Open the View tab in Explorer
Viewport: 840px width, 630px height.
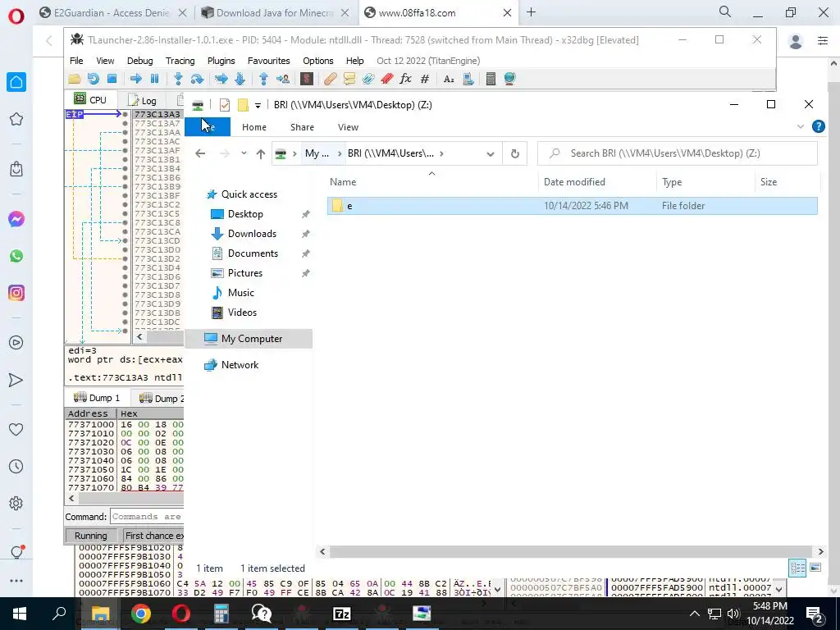(x=348, y=127)
